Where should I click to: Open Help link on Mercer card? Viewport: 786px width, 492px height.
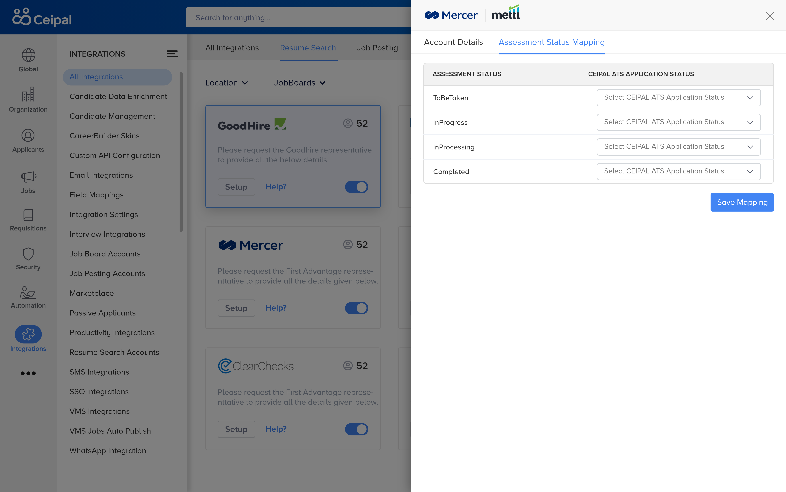click(276, 308)
